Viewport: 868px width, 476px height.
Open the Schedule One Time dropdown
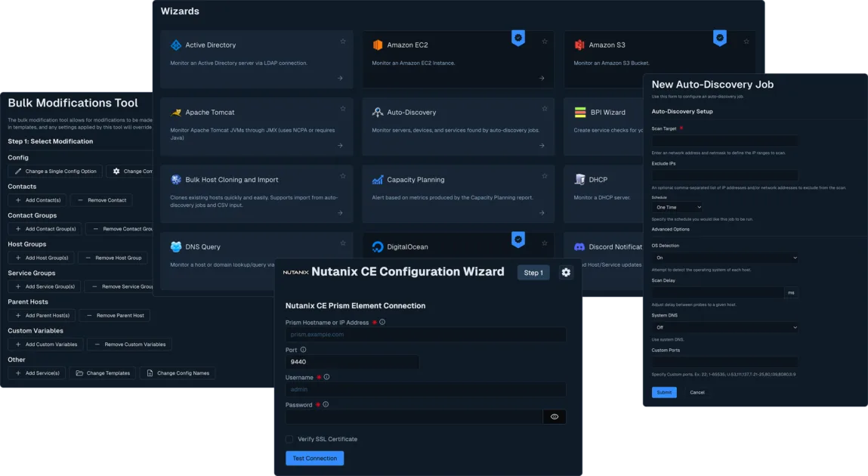(x=678, y=207)
